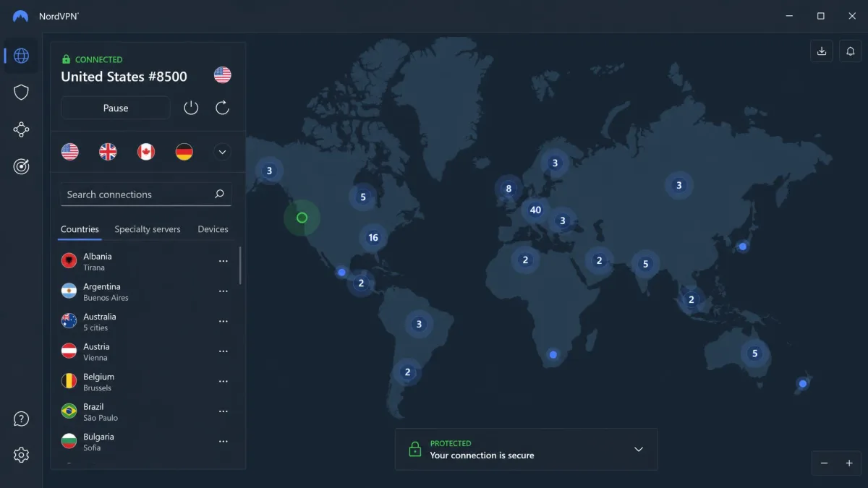Open more options for Australia

(x=224, y=322)
